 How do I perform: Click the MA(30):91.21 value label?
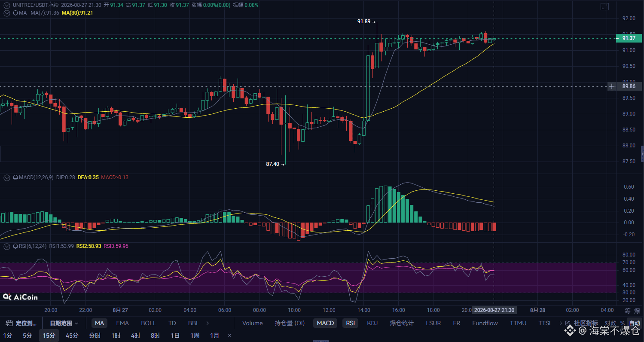tap(77, 13)
